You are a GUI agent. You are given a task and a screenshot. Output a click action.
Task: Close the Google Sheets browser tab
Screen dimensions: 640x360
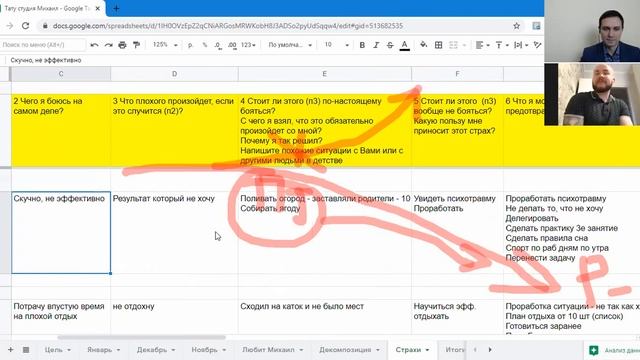pyautogui.click(x=98, y=8)
